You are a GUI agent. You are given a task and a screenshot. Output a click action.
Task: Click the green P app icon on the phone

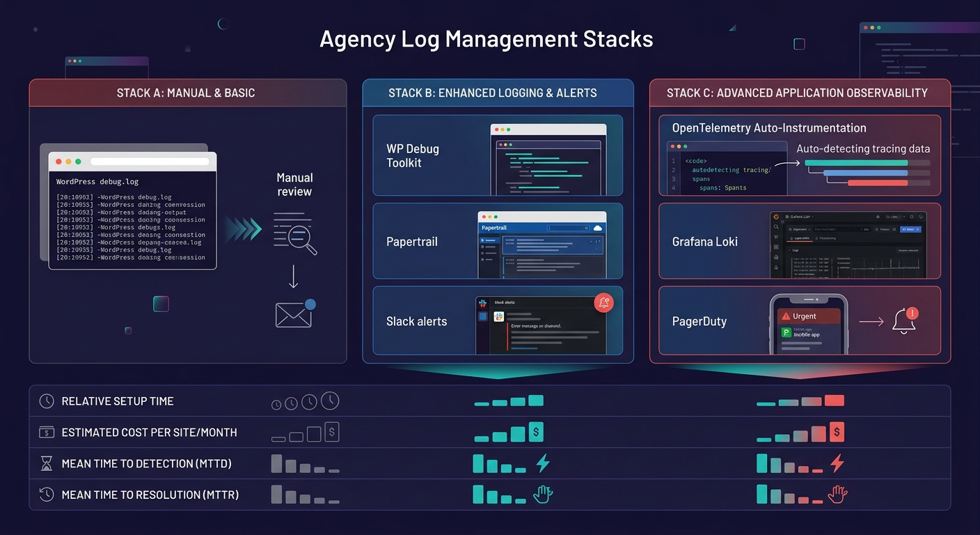(x=787, y=333)
